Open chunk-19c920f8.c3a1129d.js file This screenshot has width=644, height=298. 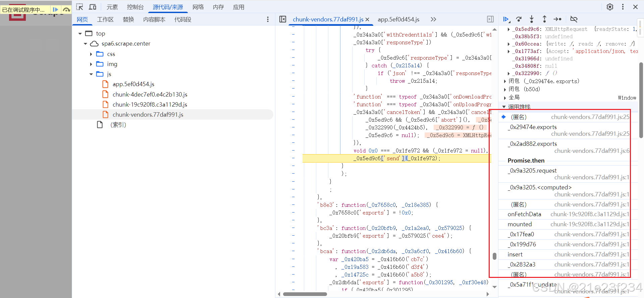150,105
